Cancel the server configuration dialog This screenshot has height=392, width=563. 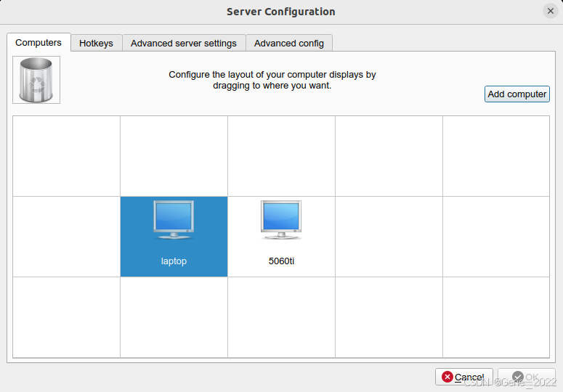[x=464, y=377]
